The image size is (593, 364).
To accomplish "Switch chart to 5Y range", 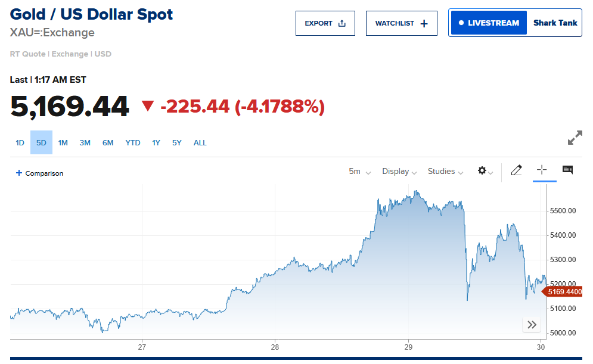I will click(177, 143).
